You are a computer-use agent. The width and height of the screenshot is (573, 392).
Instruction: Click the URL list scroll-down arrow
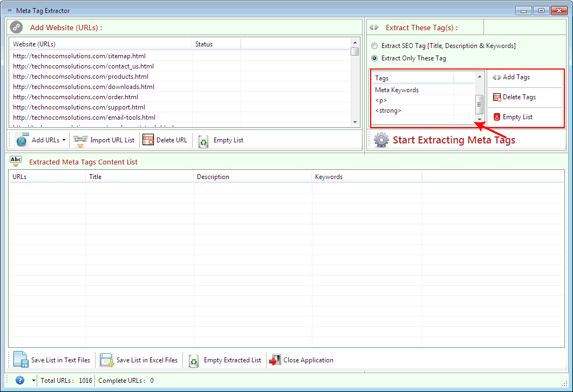(x=355, y=122)
